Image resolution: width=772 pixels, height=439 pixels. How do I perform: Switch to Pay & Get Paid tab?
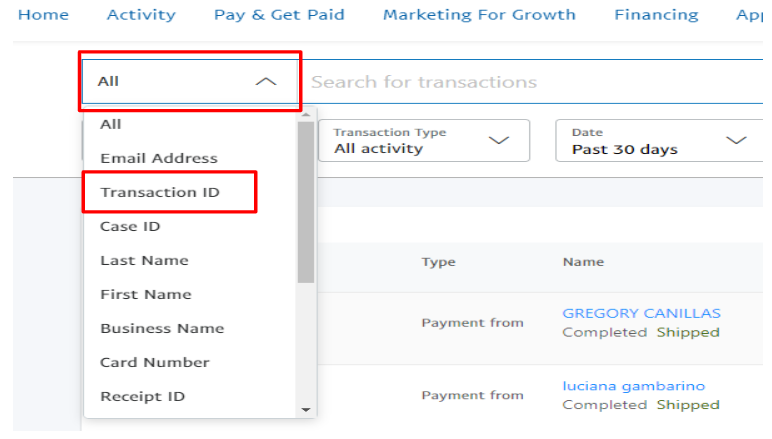(279, 15)
